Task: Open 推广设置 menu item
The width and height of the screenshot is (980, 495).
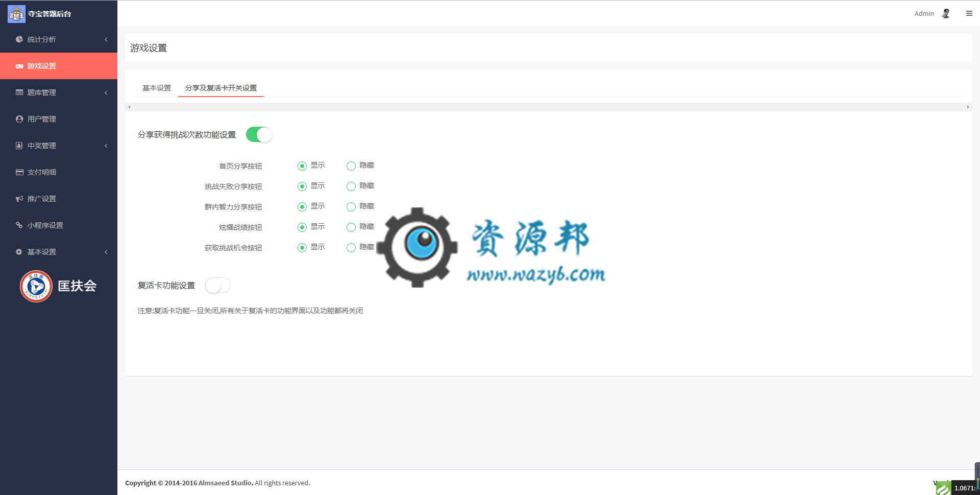Action: tap(59, 199)
